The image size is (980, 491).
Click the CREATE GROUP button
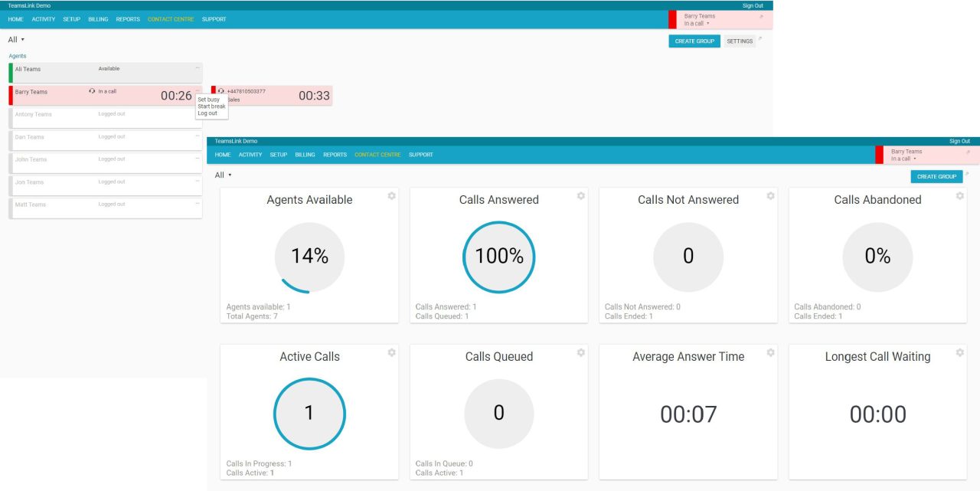pos(694,41)
